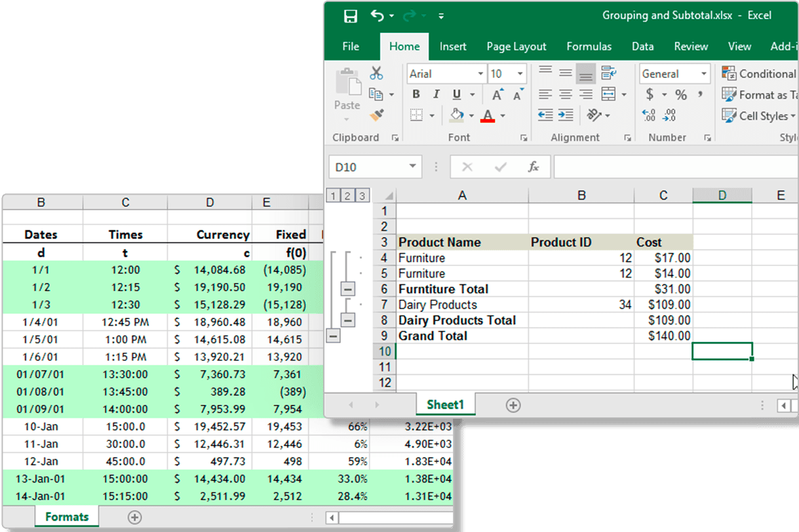
Task: Click the Wrap Text icon
Action: point(609,73)
